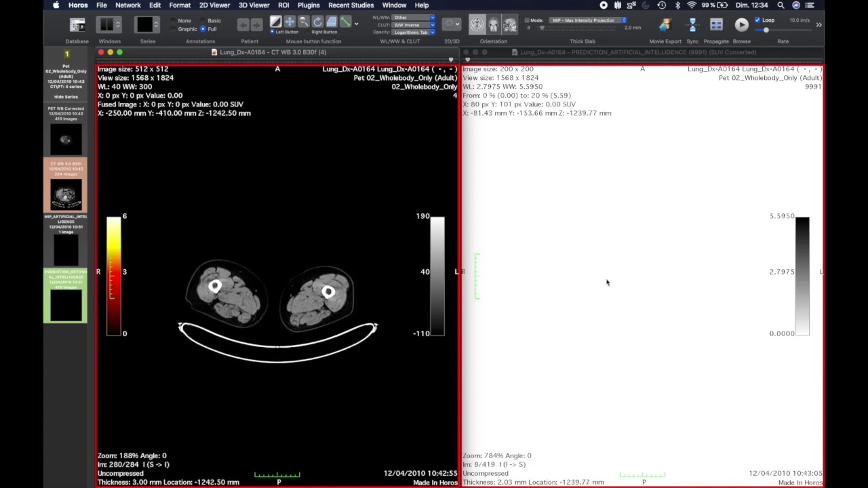Enable the Thick Slab Mode checkbox
Image resolution: width=868 pixels, height=488 pixels.
coord(528,20)
